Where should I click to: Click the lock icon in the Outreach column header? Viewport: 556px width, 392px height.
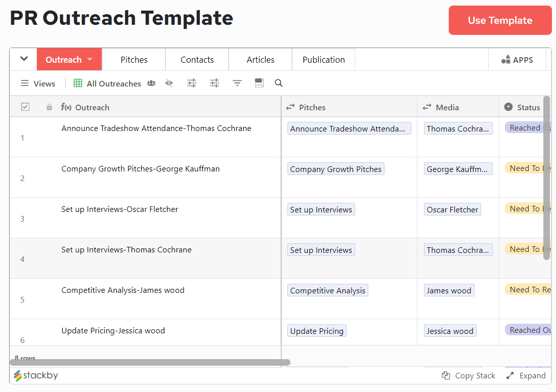tap(49, 107)
